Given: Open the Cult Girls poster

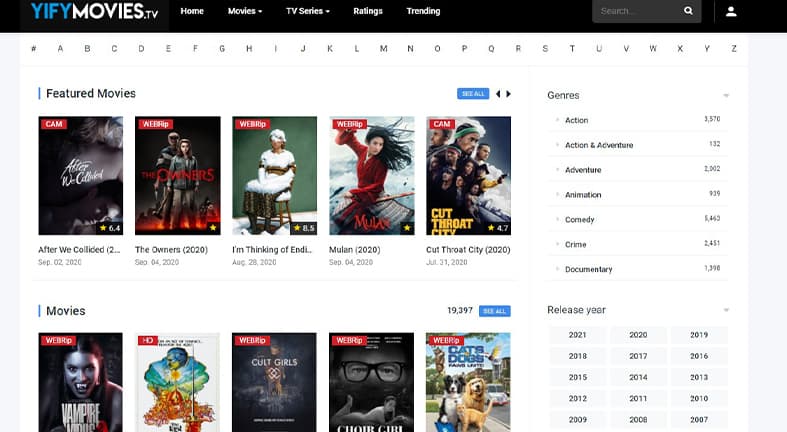Looking at the screenshot, I should pyautogui.click(x=275, y=382).
